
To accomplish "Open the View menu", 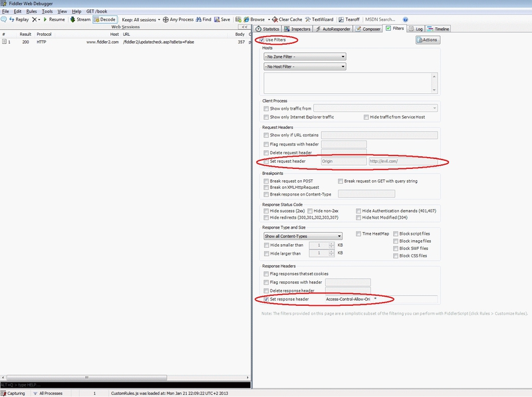I will (x=62, y=11).
